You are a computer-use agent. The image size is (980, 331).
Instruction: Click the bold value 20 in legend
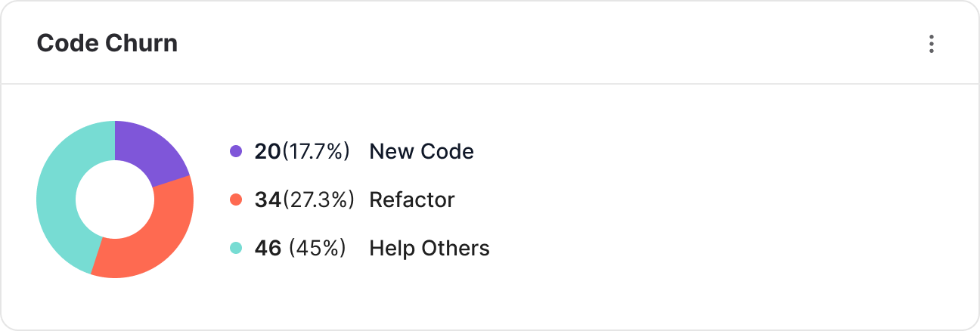click(x=268, y=152)
